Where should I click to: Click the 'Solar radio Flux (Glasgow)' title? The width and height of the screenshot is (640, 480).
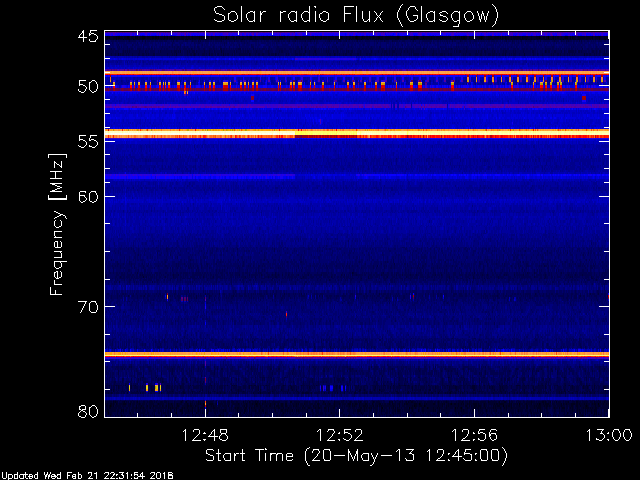pos(356,16)
